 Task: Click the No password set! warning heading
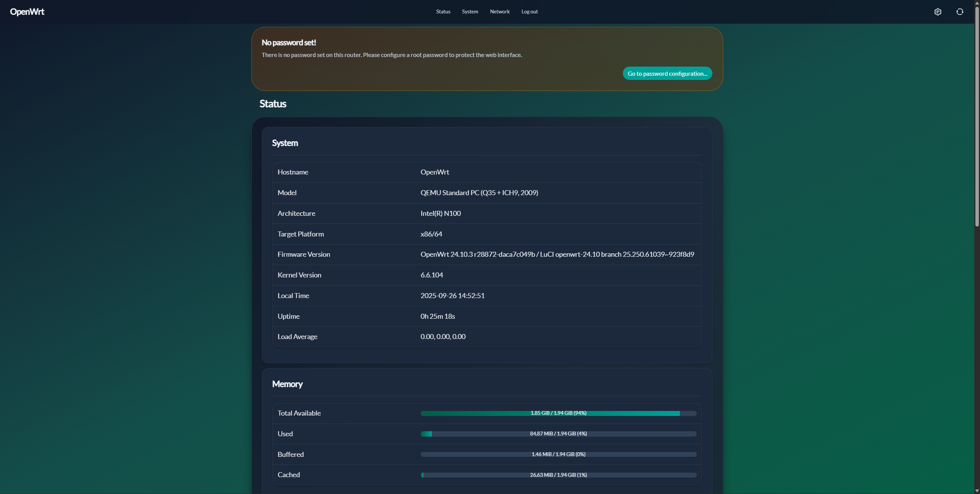coord(289,42)
